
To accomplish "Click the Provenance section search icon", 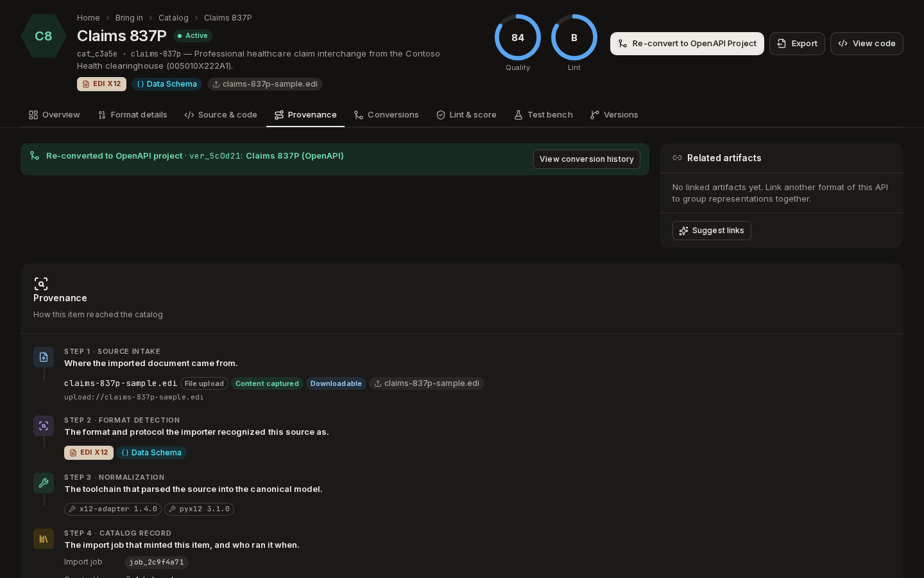I will (x=41, y=284).
